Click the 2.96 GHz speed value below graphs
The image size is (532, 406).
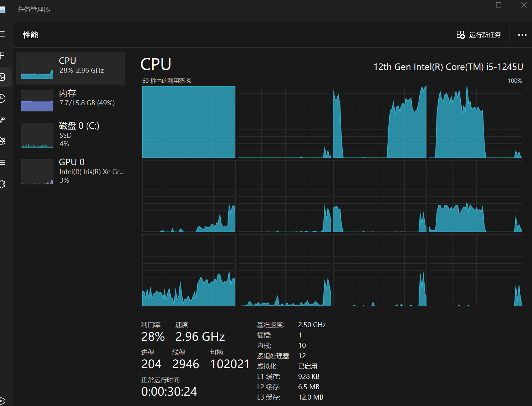pos(200,336)
